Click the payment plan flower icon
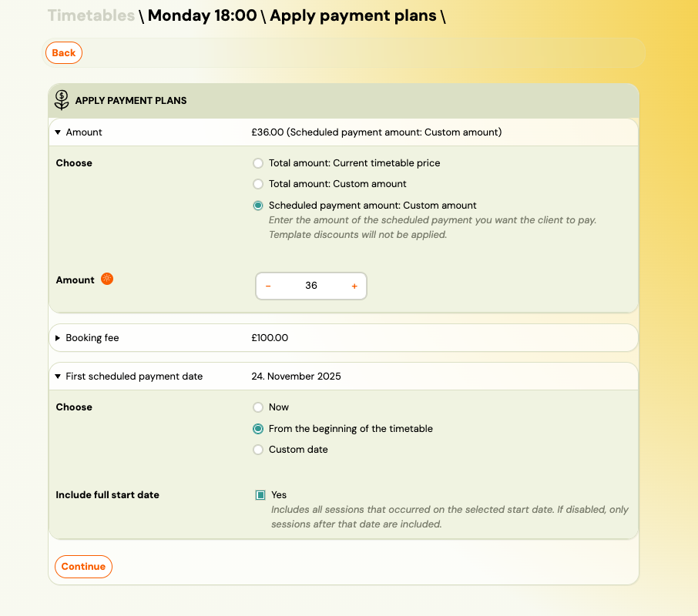Viewport: 698px width, 616px height. pos(62,100)
